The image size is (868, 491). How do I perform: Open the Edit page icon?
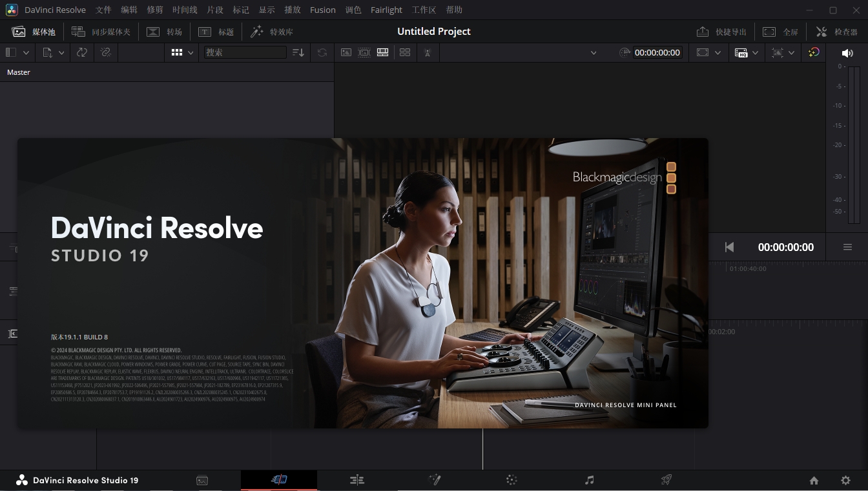click(357, 480)
